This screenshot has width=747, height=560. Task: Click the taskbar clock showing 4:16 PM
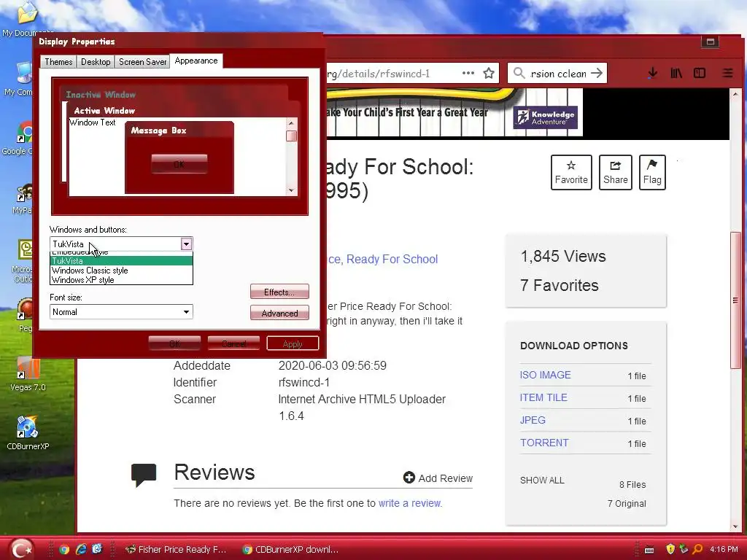[724, 549]
